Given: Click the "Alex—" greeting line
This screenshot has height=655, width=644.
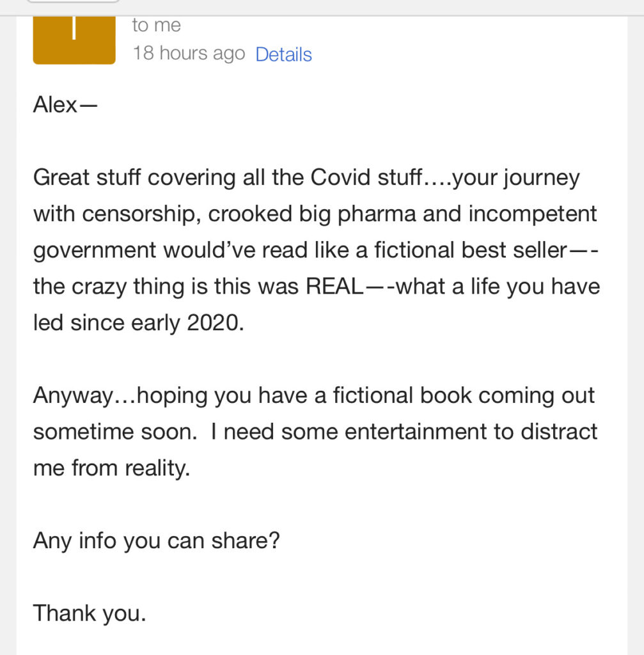Looking at the screenshot, I should coord(65,105).
